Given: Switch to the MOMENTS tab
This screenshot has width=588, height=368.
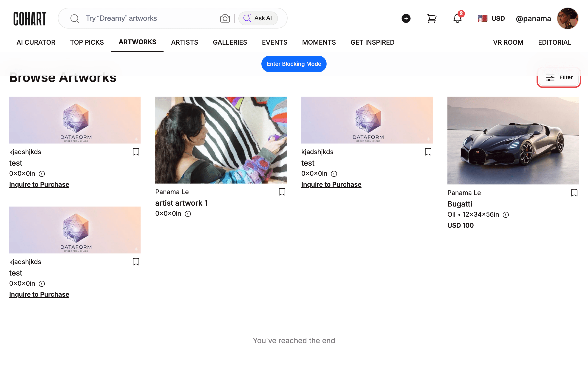Looking at the screenshot, I should [319, 42].
